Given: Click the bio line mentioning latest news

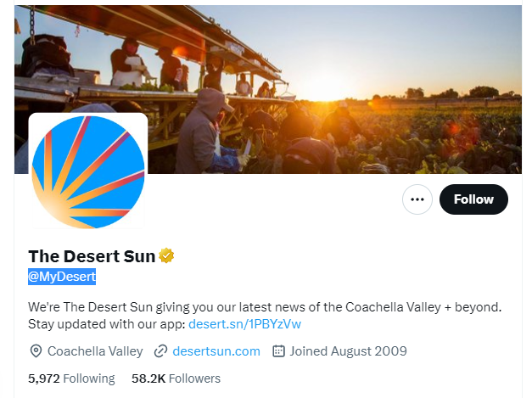Looking at the screenshot, I should [x=265, y=306].
